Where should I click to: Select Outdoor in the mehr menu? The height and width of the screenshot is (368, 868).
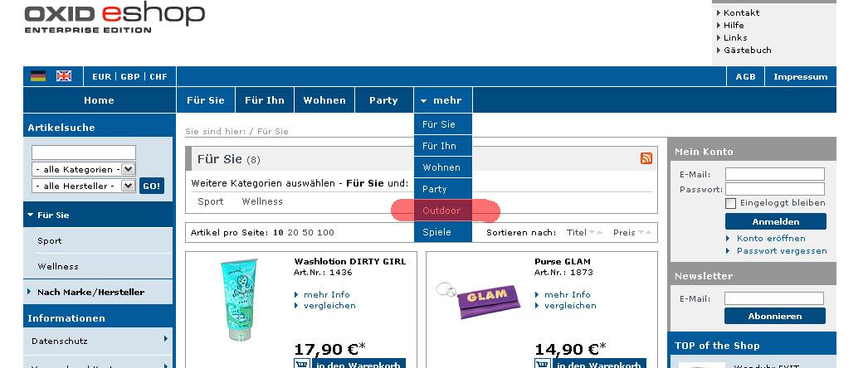coord(441,211)
